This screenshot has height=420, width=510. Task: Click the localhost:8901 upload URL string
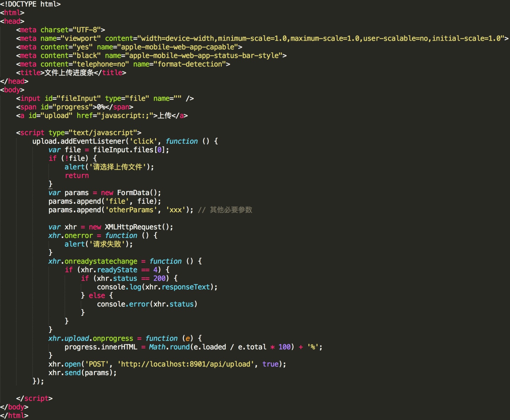pos(186,364)
